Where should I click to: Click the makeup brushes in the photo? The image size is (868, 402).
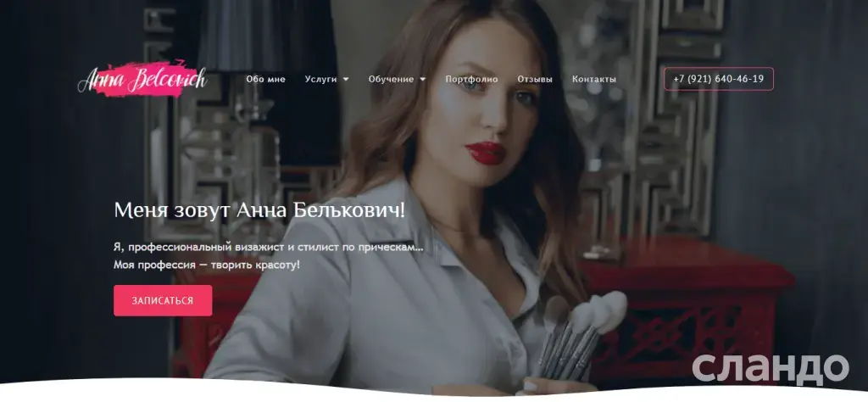[x=581, y=335]
